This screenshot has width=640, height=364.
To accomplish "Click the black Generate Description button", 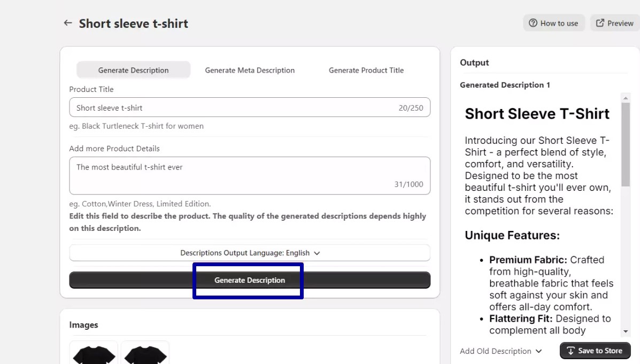I will click(250, 280).
